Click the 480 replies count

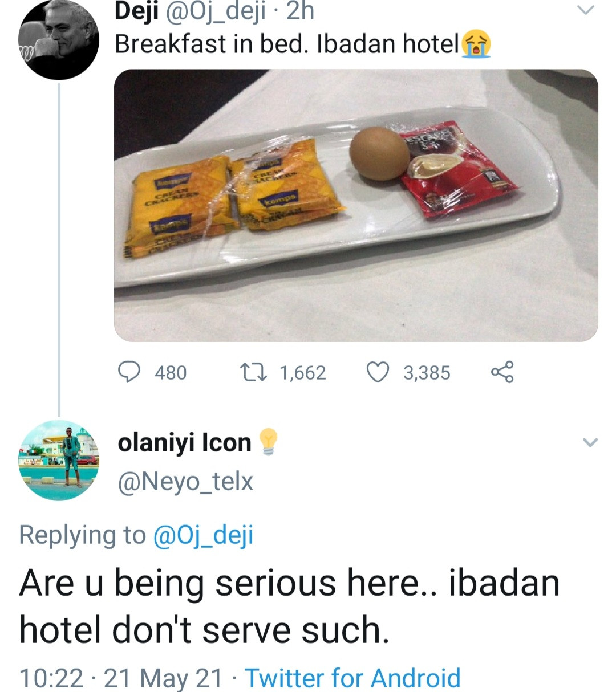[171, 373]
